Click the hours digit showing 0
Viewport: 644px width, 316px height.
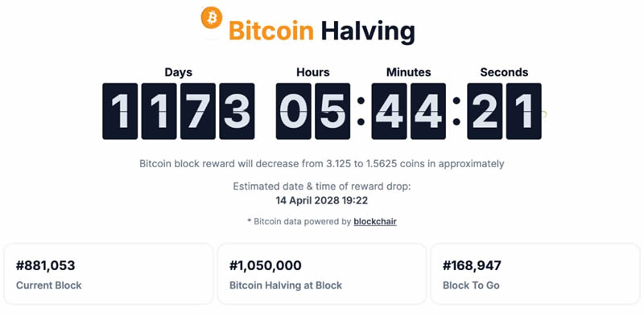293,111
